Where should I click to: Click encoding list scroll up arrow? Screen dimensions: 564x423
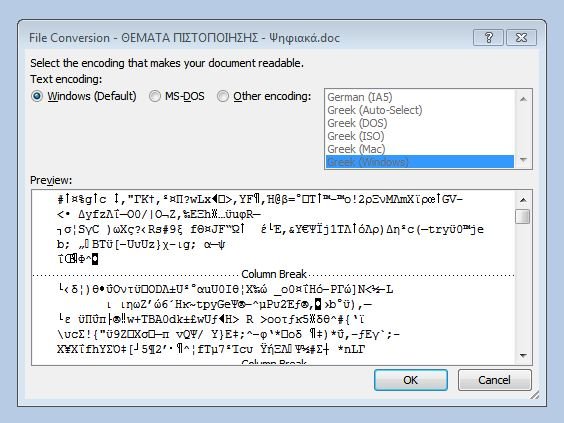[523, 99]
